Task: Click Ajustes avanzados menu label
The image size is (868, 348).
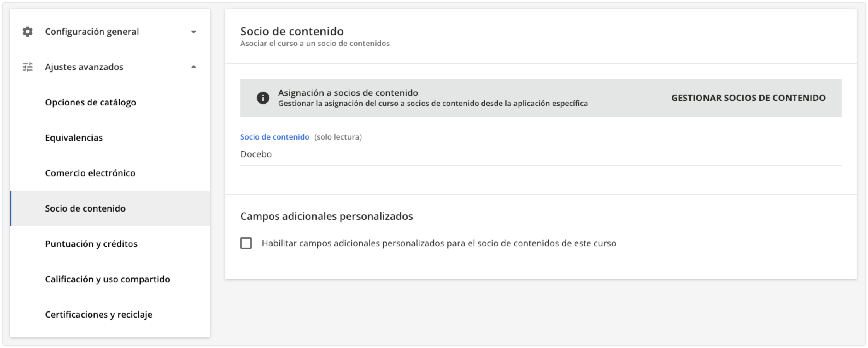Action: 84,67
